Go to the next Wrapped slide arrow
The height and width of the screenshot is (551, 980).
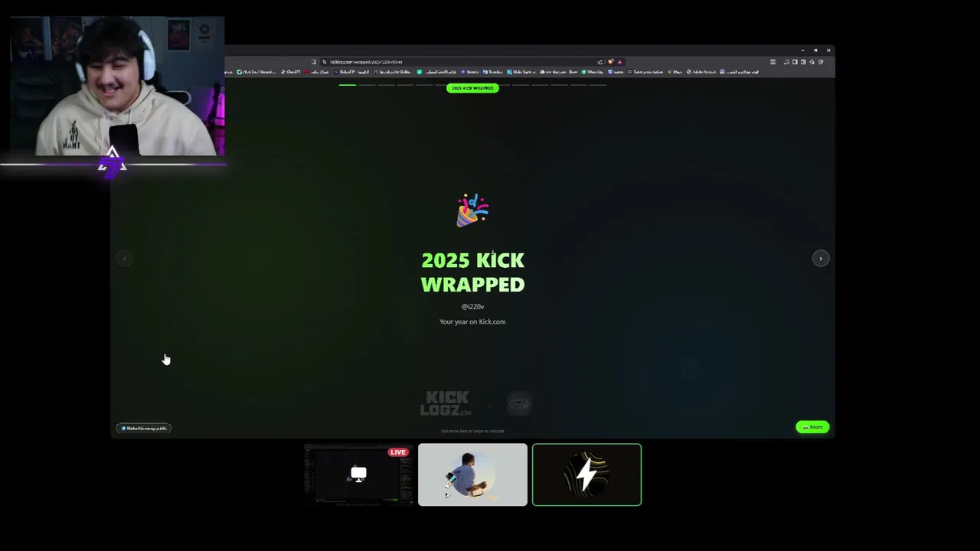point(820,259)
